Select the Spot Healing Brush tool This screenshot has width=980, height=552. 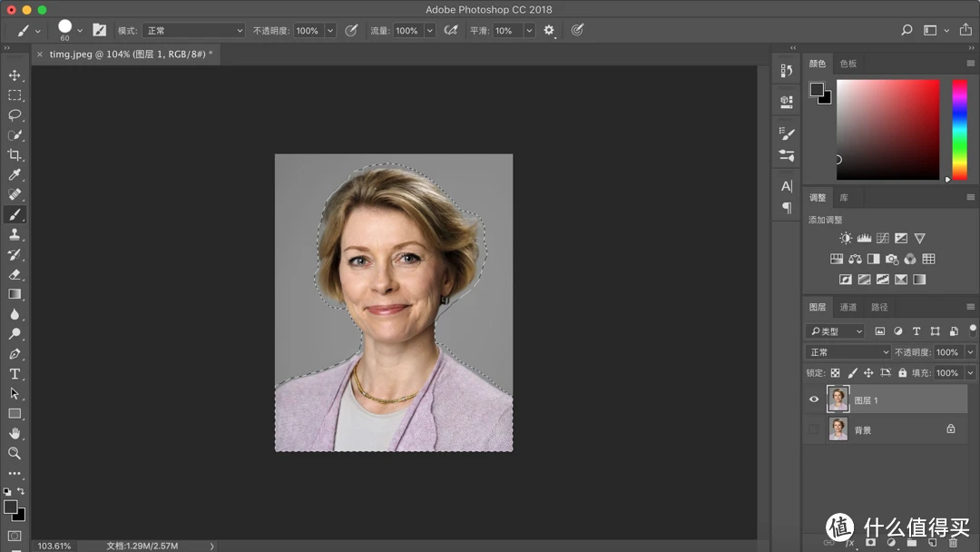[15, 194]
